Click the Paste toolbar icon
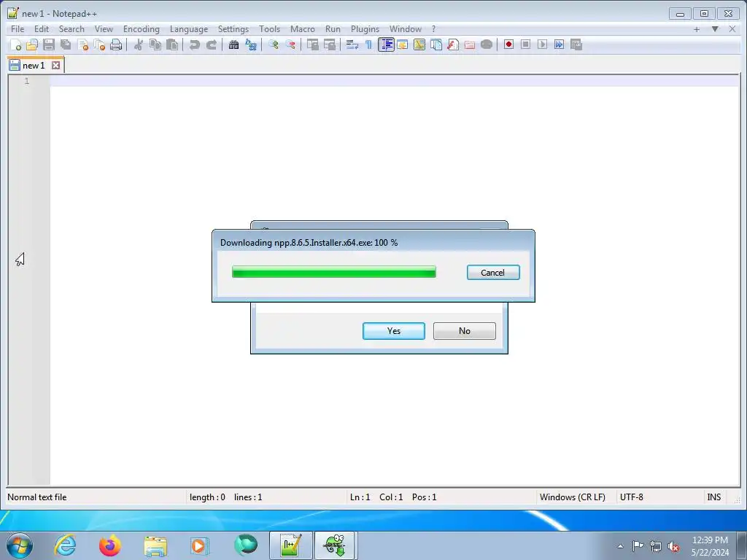 pos(172,44)
